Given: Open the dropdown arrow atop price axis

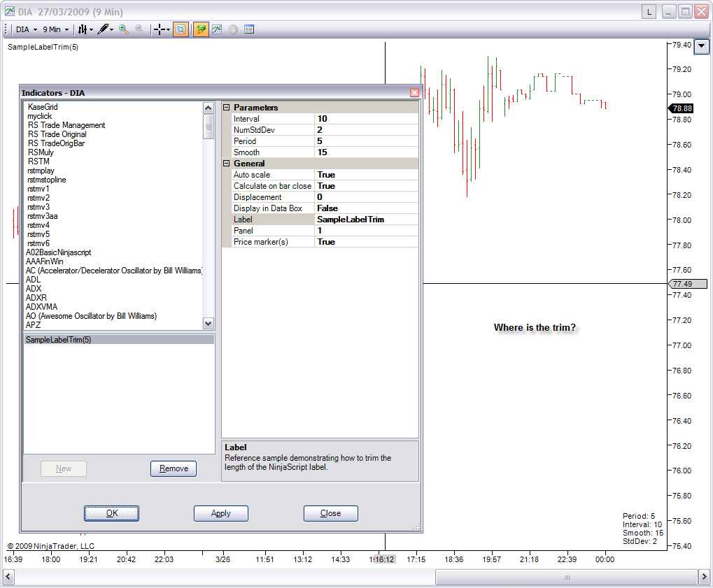Looking at the screenshot, I should tap(702, 46).
